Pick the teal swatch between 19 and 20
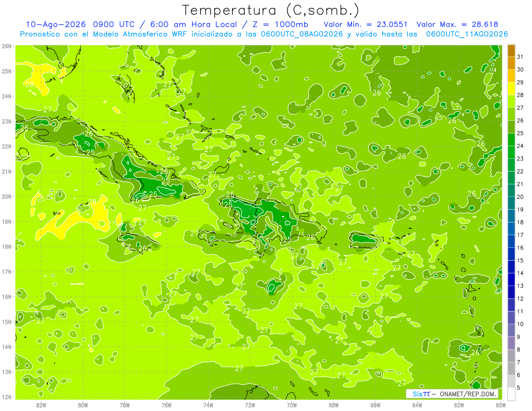532x411 pixels. pos(511,203)
